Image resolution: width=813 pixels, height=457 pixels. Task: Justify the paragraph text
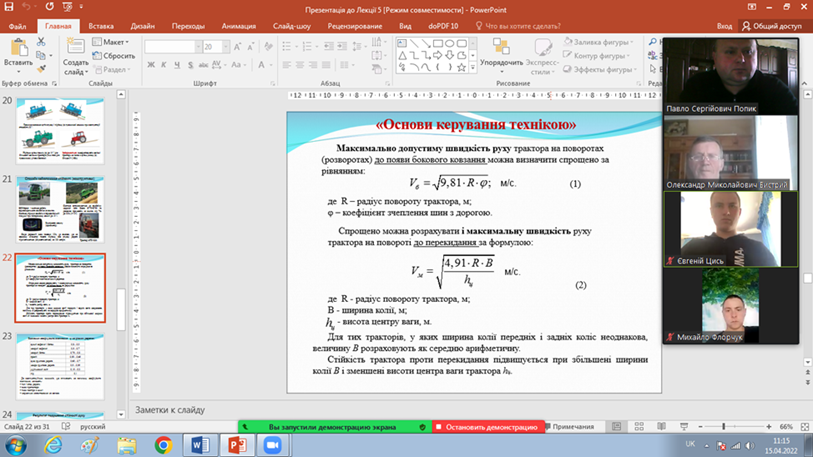[x=326, y=65]
